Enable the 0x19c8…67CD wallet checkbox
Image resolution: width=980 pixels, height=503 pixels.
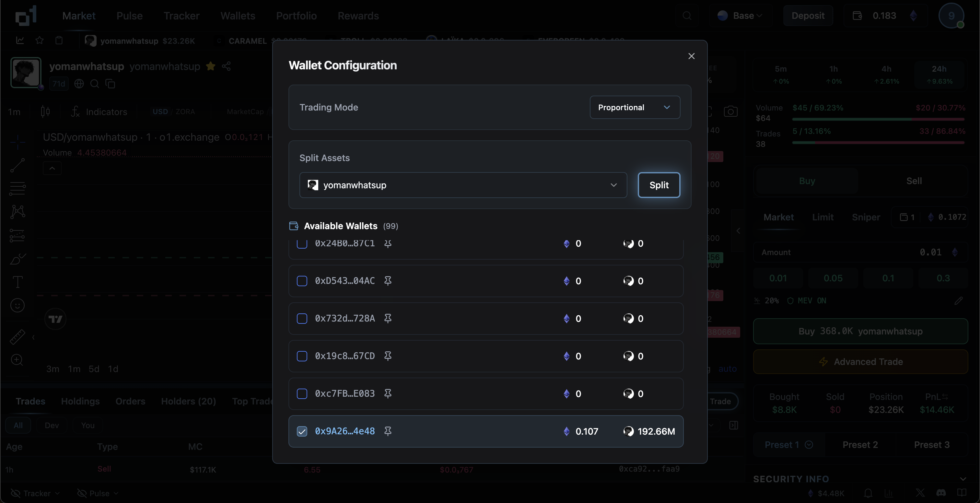(302, 356)
